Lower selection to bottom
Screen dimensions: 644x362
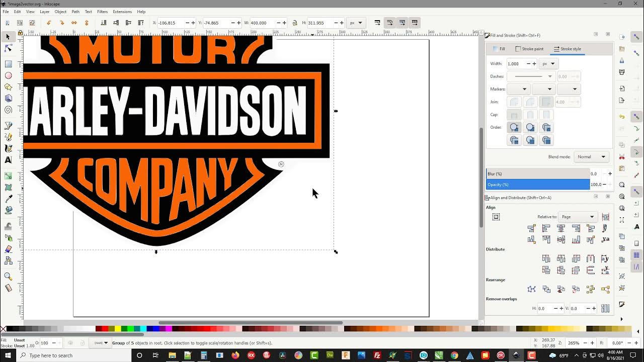(x=104, y=23)
